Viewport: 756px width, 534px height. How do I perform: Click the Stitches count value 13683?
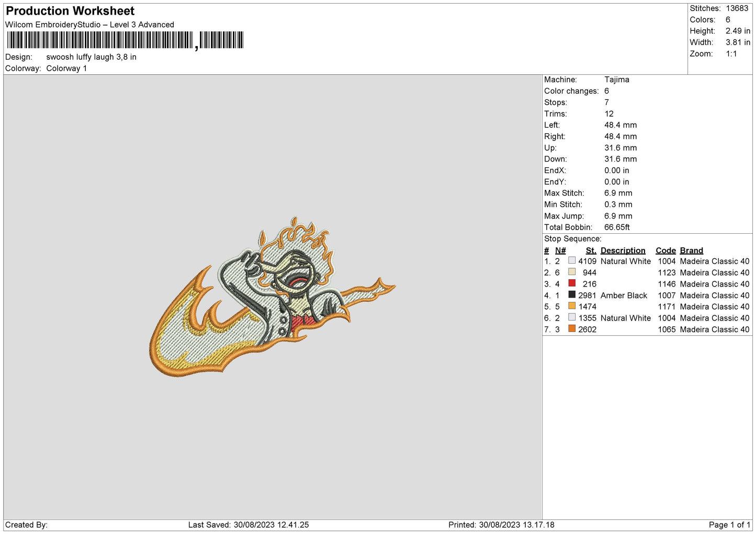point(737,8)
